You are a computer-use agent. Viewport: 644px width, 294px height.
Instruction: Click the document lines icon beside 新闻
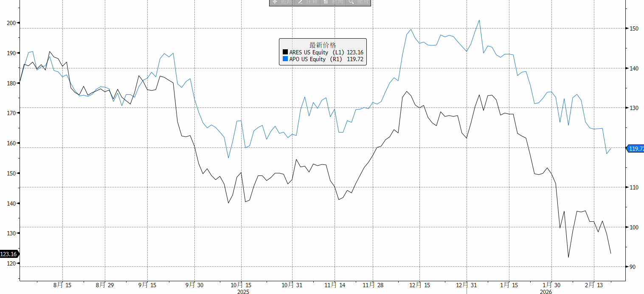(325, 2)
